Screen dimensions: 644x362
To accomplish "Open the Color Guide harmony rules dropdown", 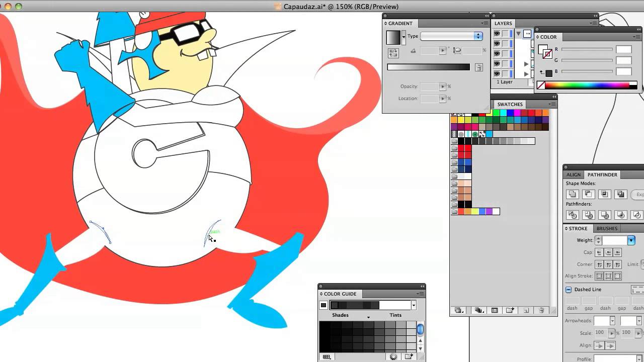I will (414, 305).
